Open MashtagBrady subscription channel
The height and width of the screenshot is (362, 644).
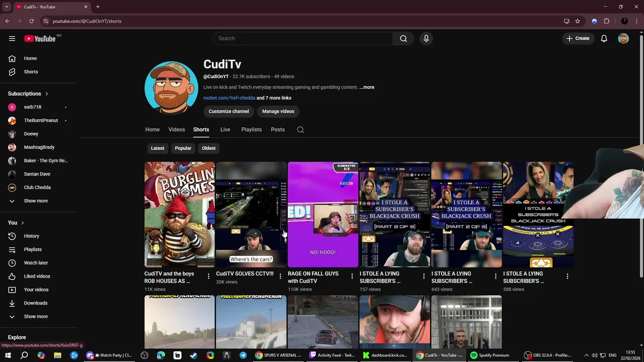39,147
